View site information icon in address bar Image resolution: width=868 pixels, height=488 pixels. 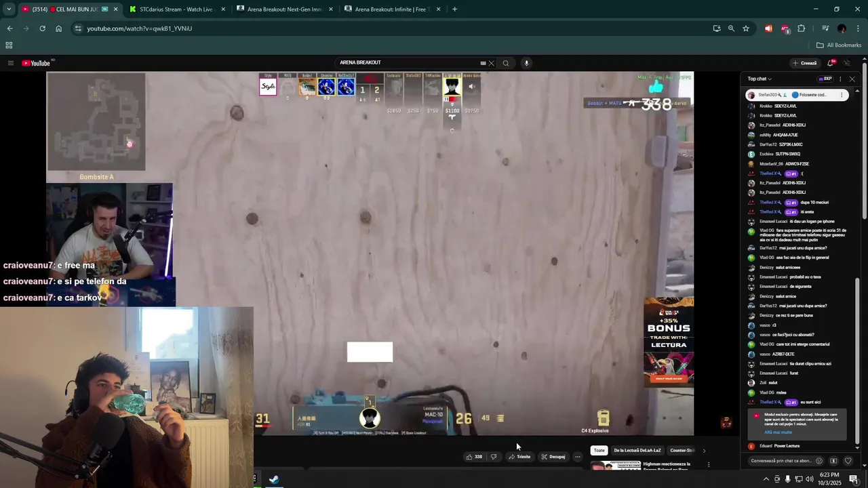78,28
